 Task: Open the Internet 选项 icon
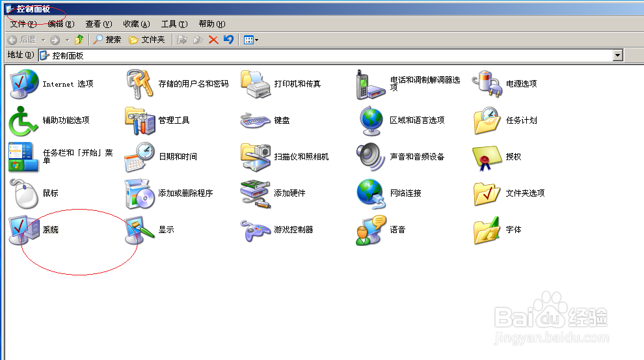tap(24, 84)
